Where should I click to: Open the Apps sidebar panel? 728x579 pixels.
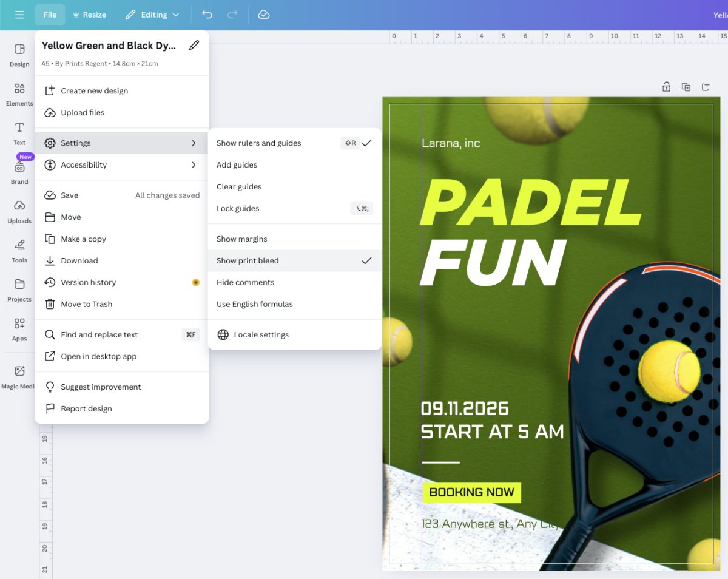[x=19, y=329]
